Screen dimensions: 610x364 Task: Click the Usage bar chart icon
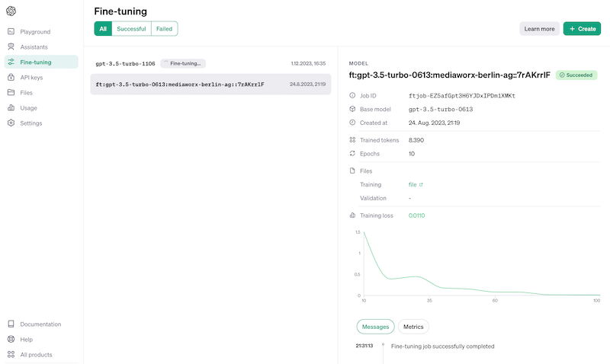(11, 107)
